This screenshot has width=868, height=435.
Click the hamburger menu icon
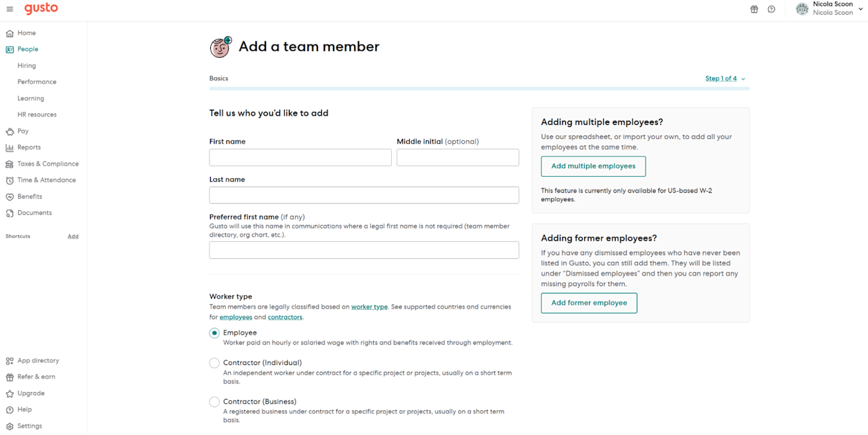pyautogui.click(x=10, y=9)
